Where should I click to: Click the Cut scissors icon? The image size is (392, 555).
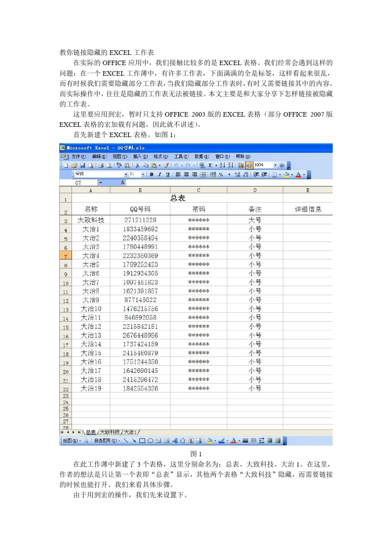click(137, 165)
